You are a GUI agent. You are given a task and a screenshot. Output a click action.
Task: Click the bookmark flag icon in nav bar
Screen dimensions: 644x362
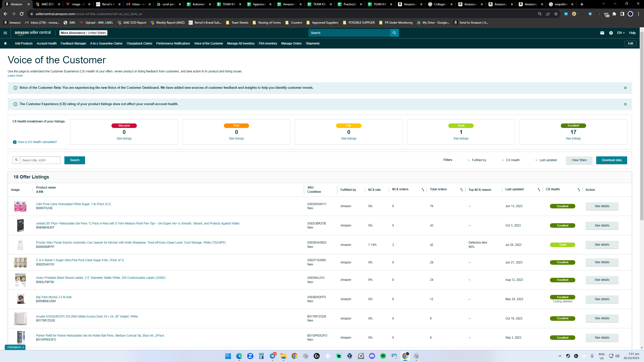pyautogui.click(x=5, y=43)
